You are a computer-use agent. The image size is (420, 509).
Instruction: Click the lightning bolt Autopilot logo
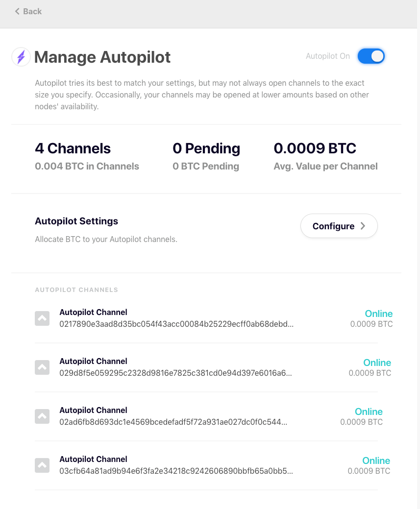point(21,57)
